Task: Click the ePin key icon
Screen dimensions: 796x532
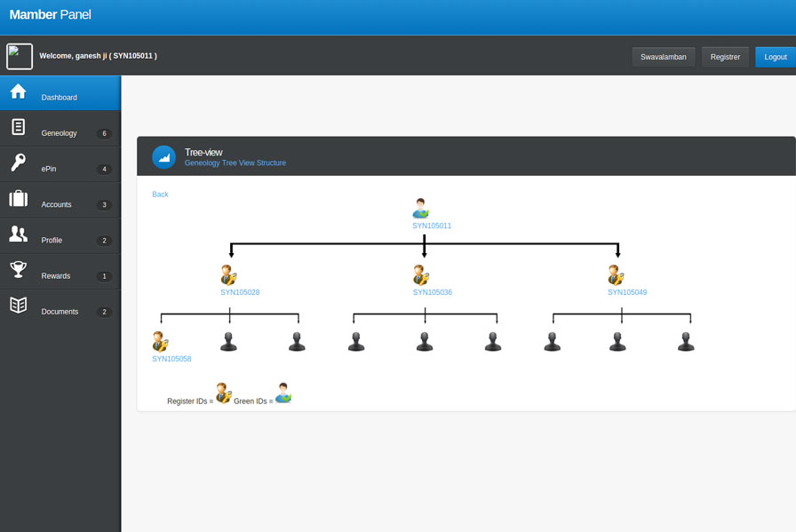Action: 19,163
